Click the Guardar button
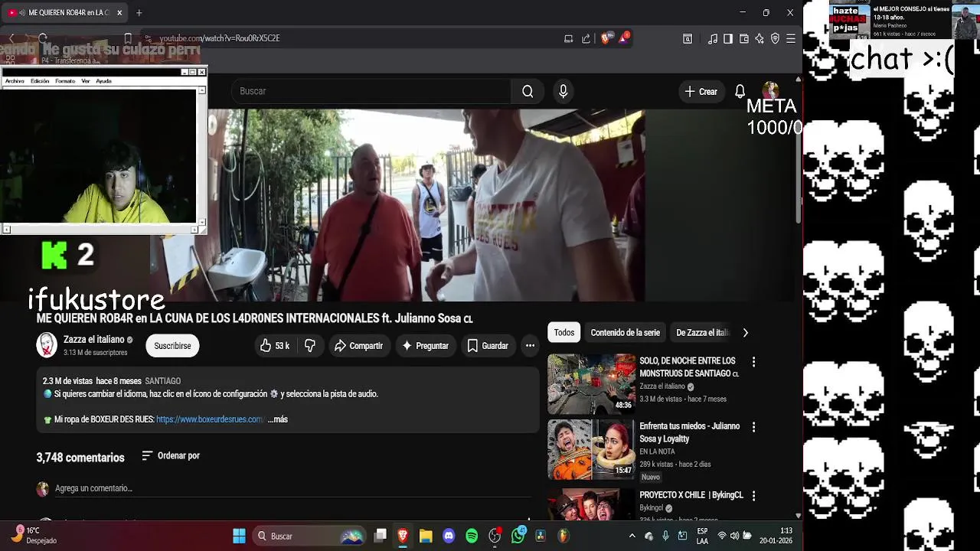This screenshot has height=551, width=980. [488, 346]
